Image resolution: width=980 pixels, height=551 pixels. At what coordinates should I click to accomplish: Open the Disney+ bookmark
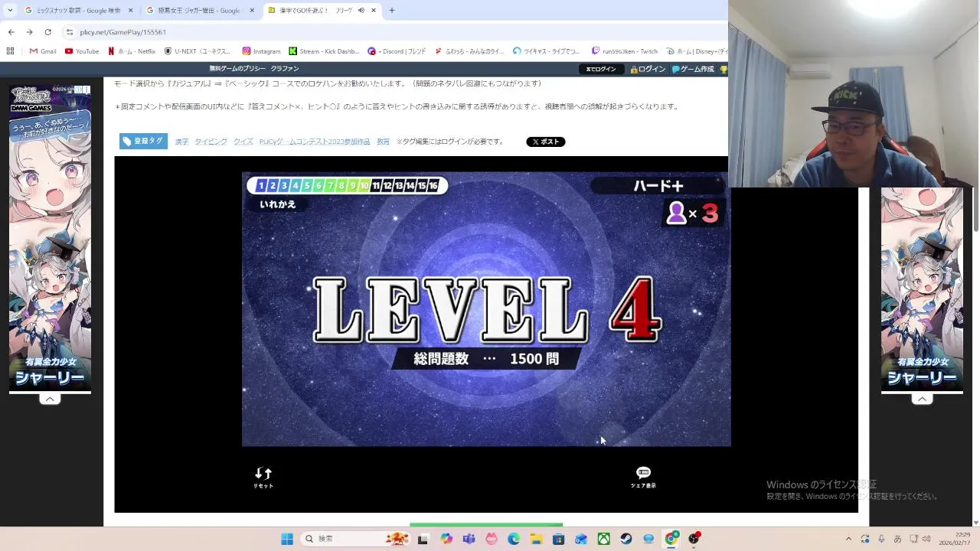click(695, 51)
